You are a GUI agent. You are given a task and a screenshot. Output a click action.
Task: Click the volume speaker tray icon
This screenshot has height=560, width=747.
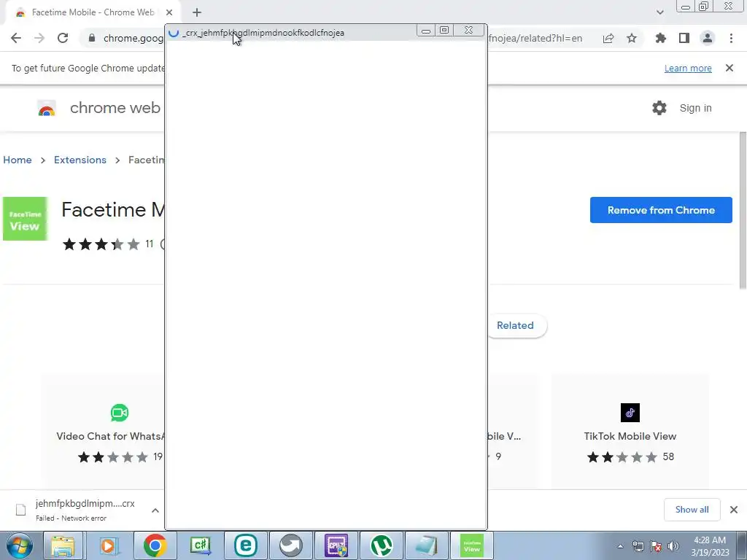tap(673, 546)
